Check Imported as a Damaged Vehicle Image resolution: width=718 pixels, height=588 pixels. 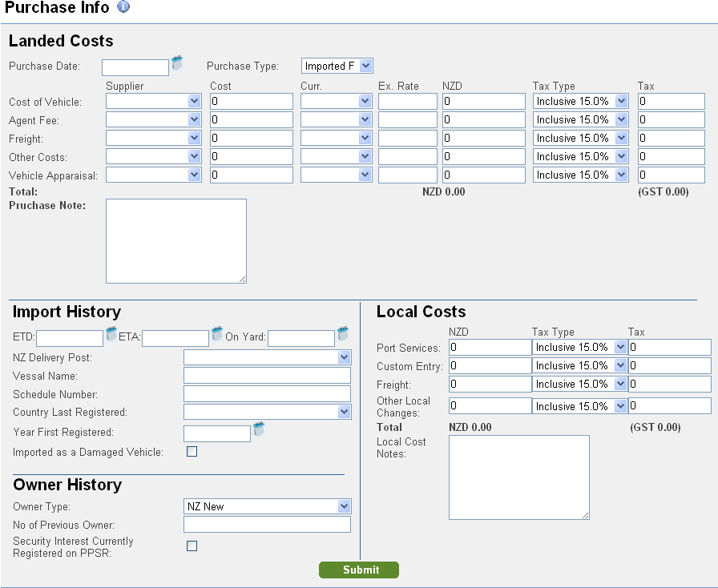pos(192,452)
